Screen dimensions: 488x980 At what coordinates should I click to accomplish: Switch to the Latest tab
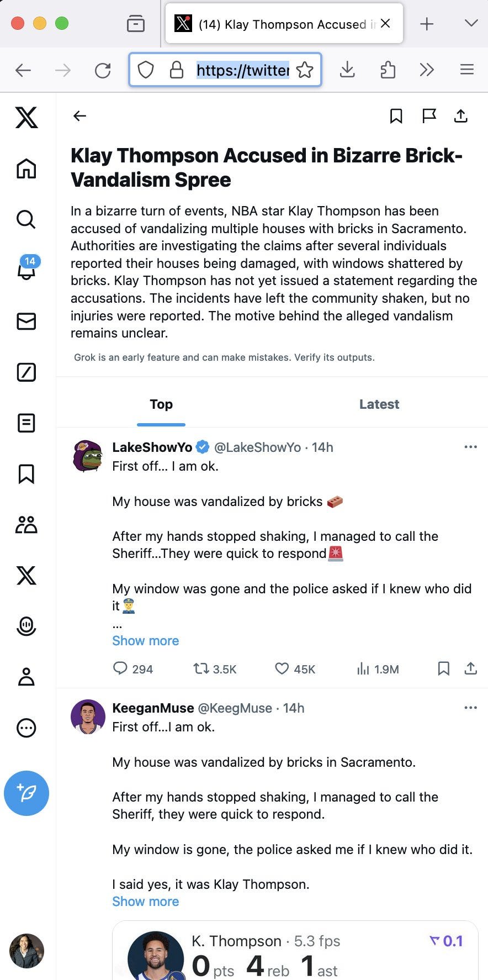[379, 404]
